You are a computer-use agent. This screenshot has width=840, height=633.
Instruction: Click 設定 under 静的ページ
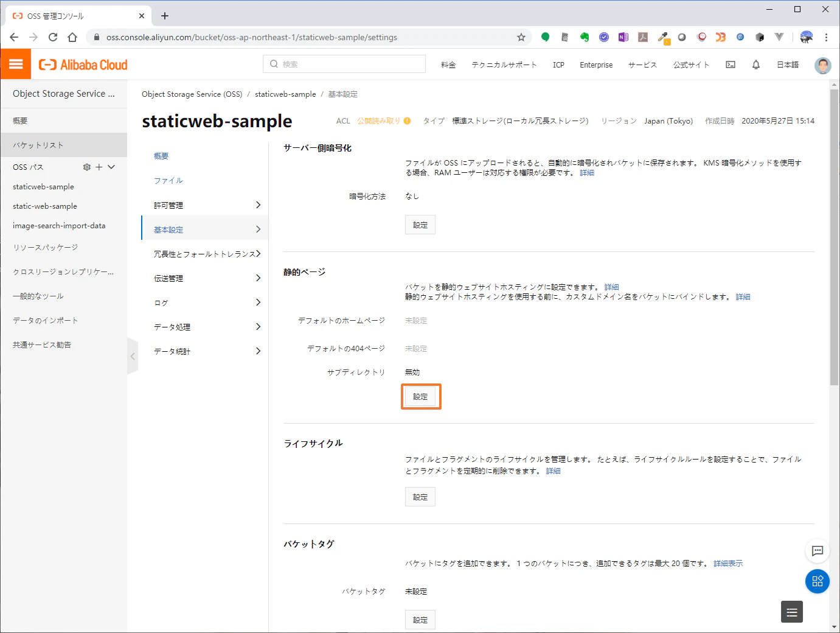click(x=420, y=396)
